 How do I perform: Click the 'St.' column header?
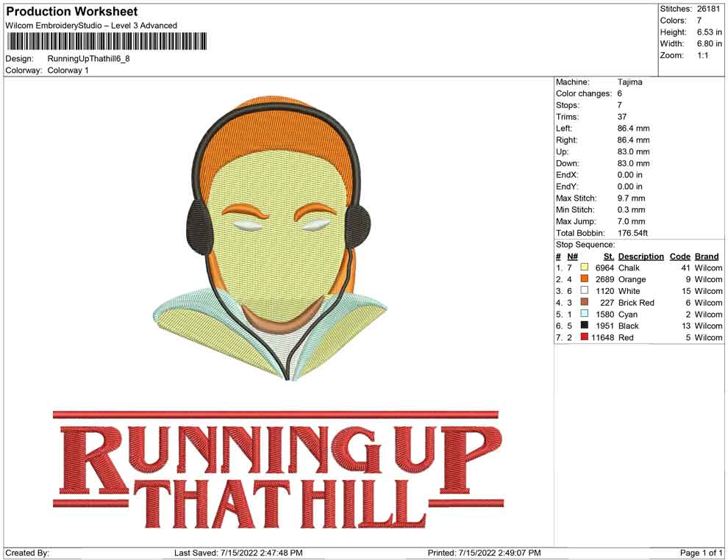tap(609, 256)
